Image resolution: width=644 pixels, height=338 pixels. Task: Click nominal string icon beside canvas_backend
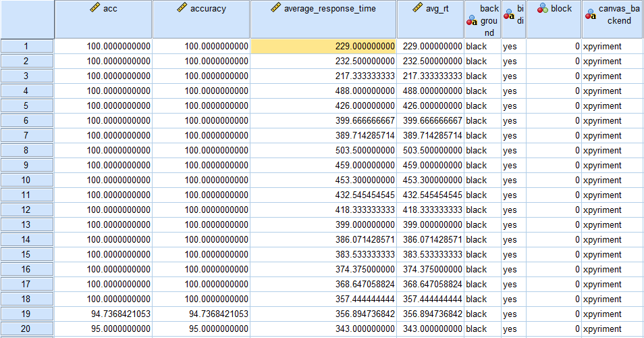591,14
